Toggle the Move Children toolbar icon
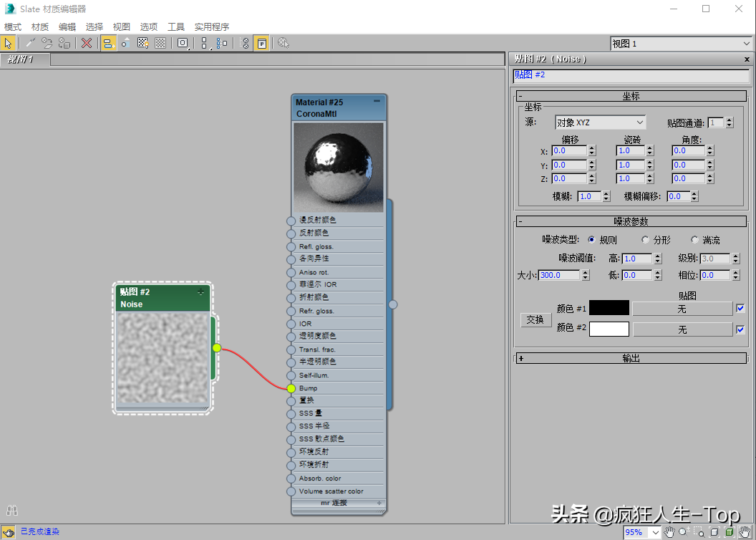756x540 pixels. tap(108, 43)
